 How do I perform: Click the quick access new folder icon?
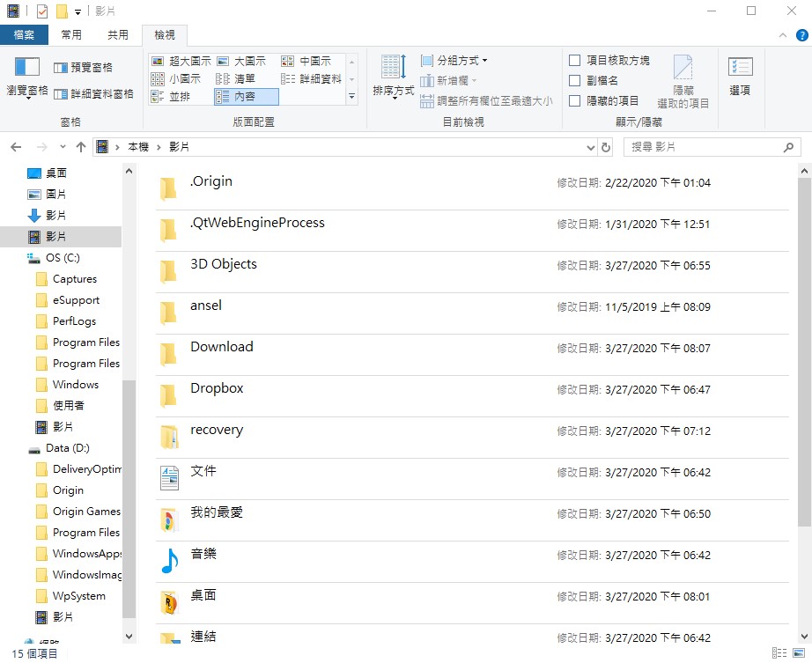[x=62, y=11]
